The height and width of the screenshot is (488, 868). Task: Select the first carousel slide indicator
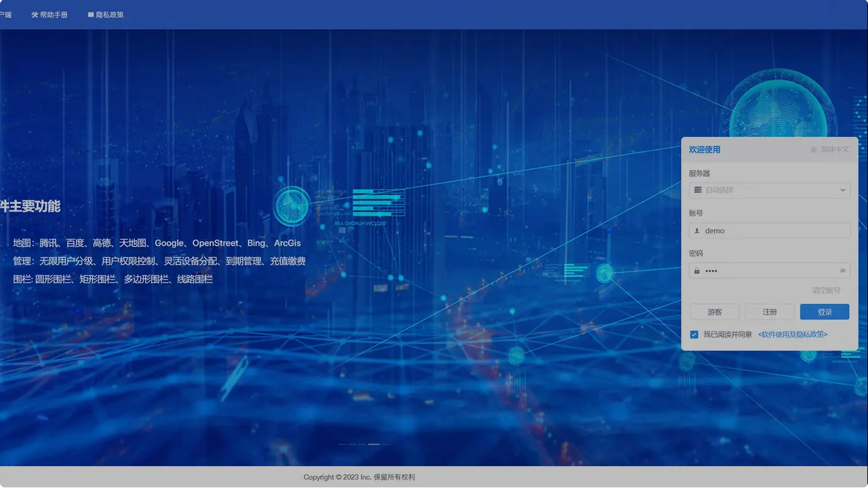[343, 444]
